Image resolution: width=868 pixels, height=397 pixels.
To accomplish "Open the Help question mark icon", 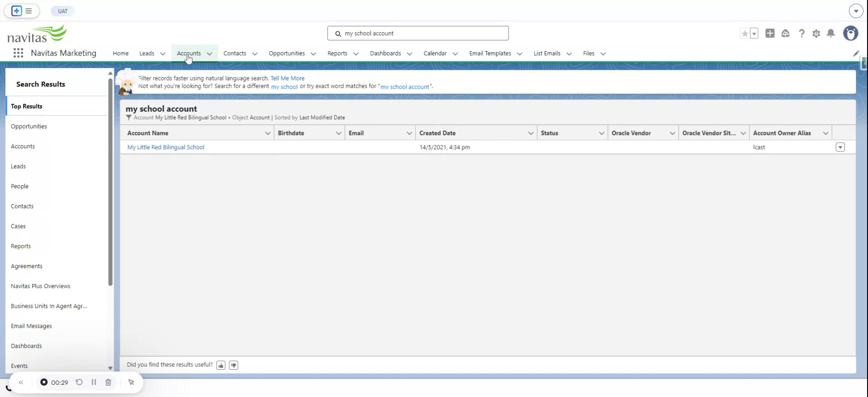I will [x=802, y=34].
